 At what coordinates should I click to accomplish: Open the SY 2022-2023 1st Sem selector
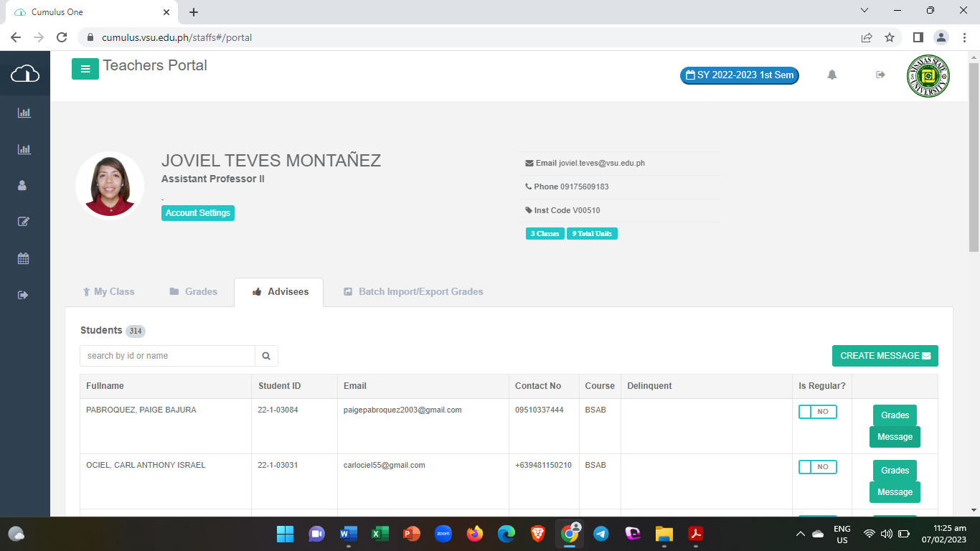point(739,75)
